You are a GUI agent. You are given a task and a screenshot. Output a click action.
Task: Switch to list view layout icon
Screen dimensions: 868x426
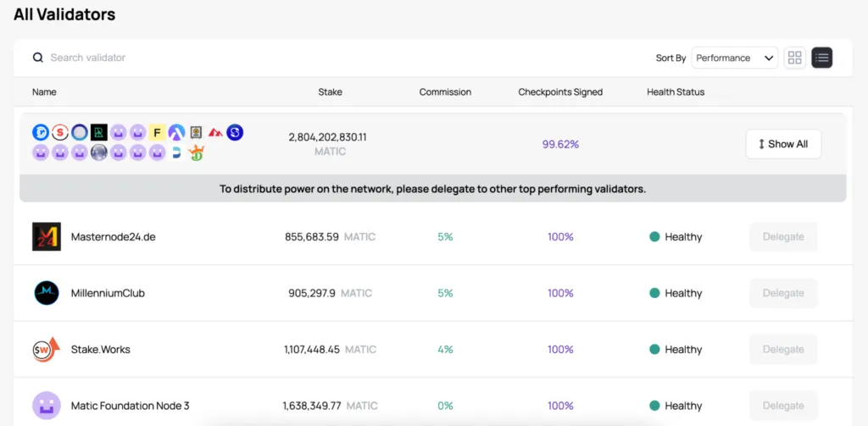[821, 58]
